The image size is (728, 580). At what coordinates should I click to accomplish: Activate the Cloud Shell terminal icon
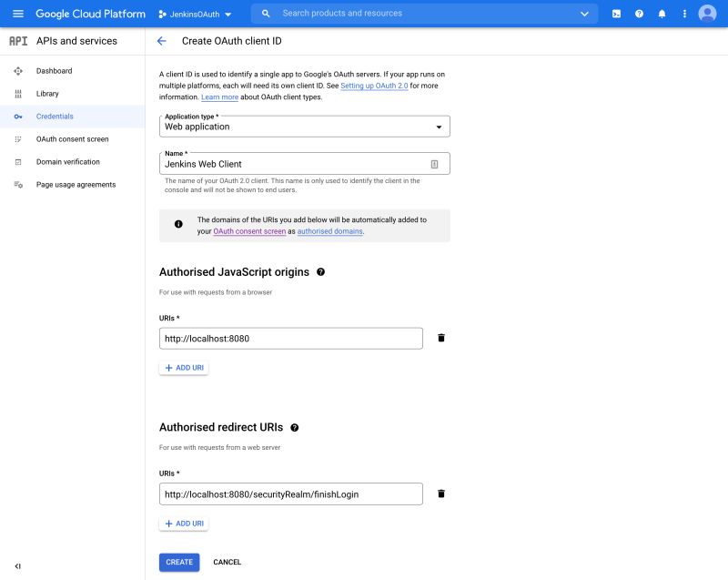coord(616,14)
